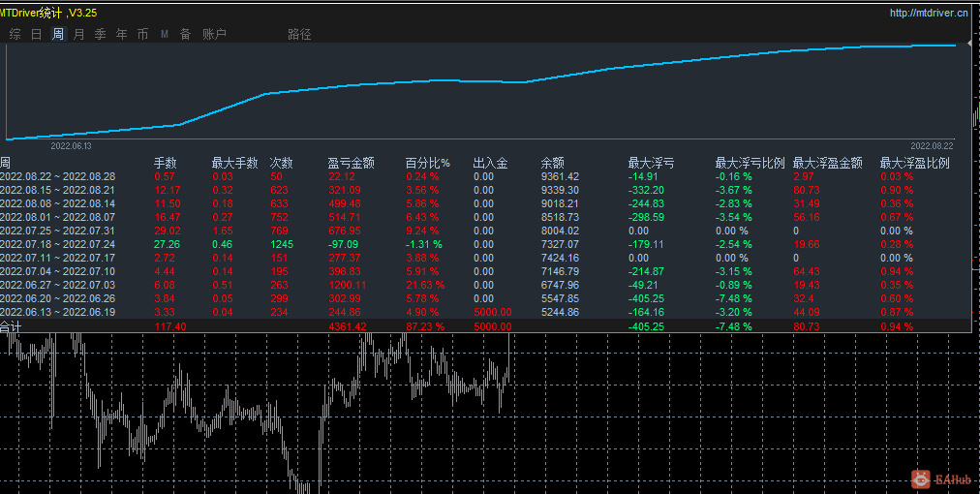This screenshot has height=494, width=980.
Task: Click the chart end date label 2022.08.22
Action: [932, 145]
